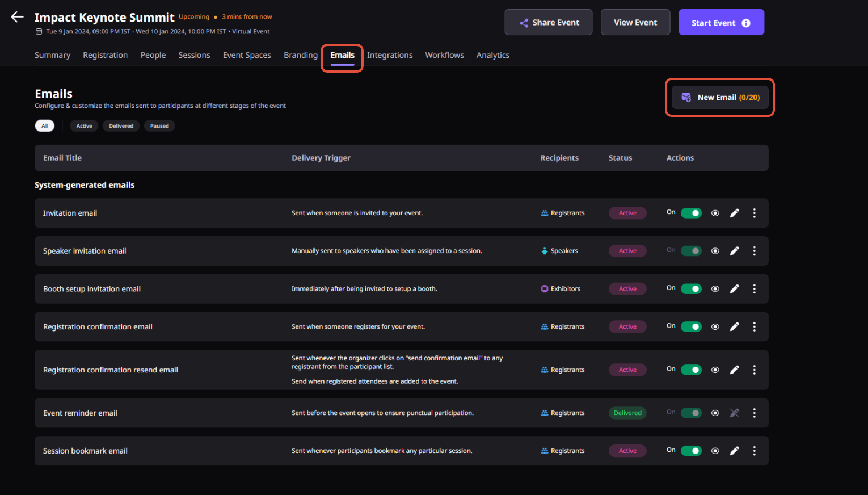
Task: Disable the Booth setup invitation email switch
Action: 691,289
